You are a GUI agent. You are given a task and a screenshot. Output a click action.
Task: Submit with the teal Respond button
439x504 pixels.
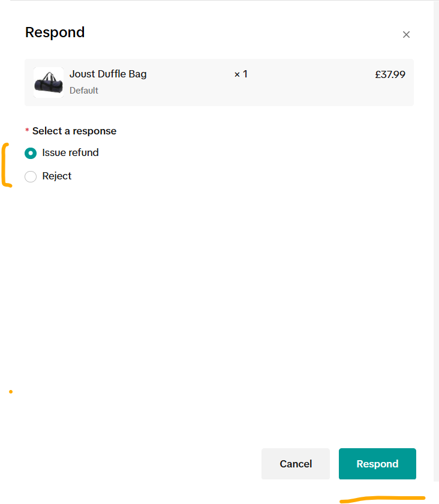[377, 464]
